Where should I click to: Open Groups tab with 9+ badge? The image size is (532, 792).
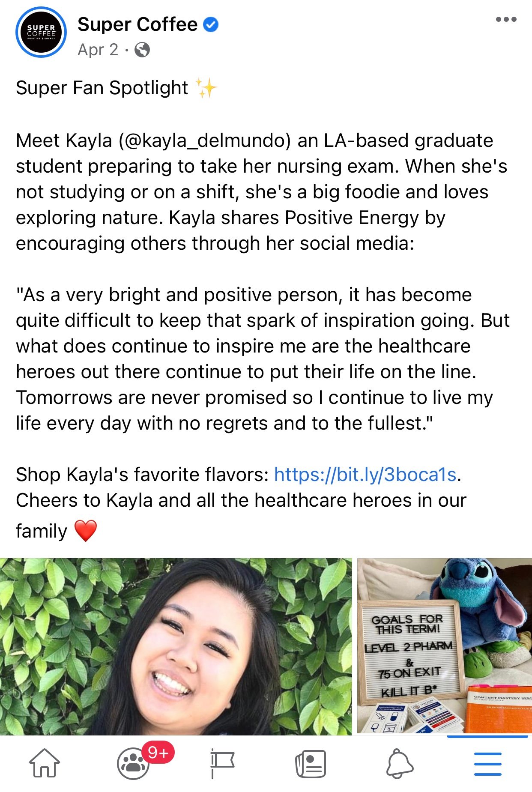coord(134,763)
